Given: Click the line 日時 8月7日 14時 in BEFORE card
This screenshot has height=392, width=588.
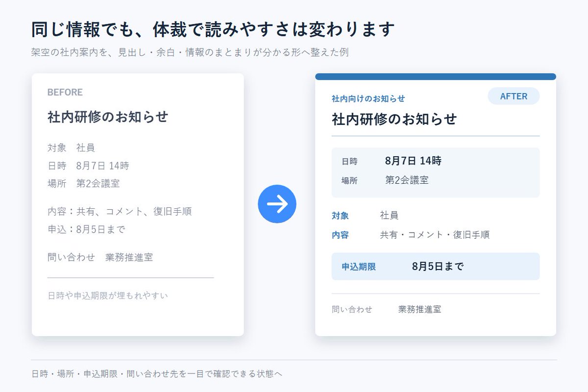Looking at the screenshot, I should coord(88,166).
